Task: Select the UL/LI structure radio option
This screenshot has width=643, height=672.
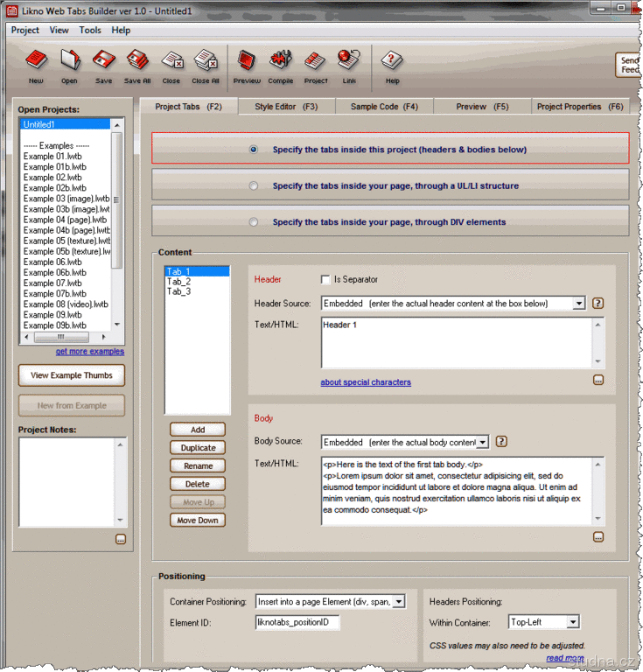Action: point(254,185)
